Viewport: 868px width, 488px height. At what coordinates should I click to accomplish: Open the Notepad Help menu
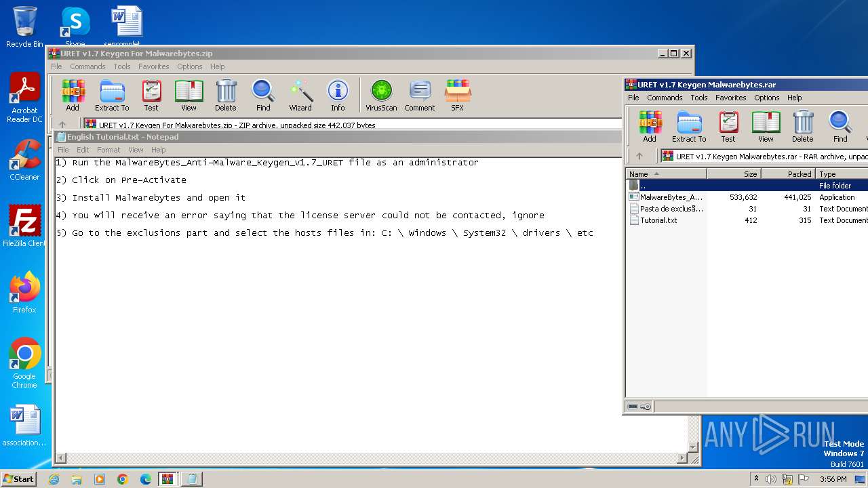pos(158,150)
